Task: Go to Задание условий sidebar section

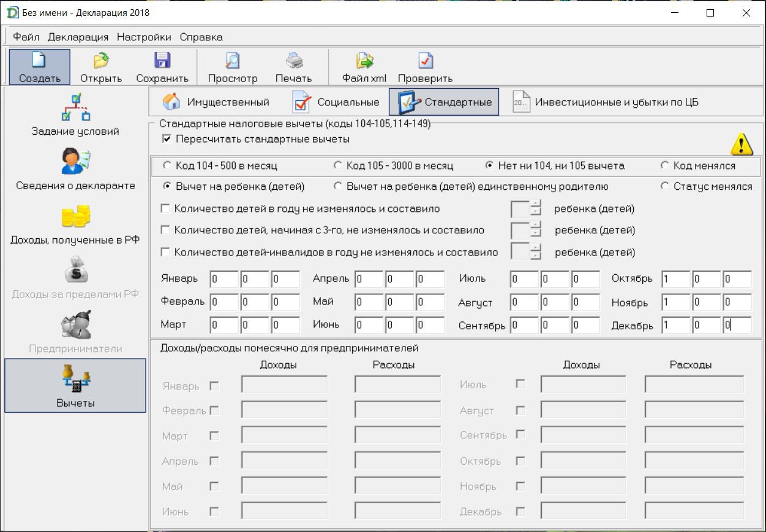Action: pyautogui.click(x=75, y=114)
